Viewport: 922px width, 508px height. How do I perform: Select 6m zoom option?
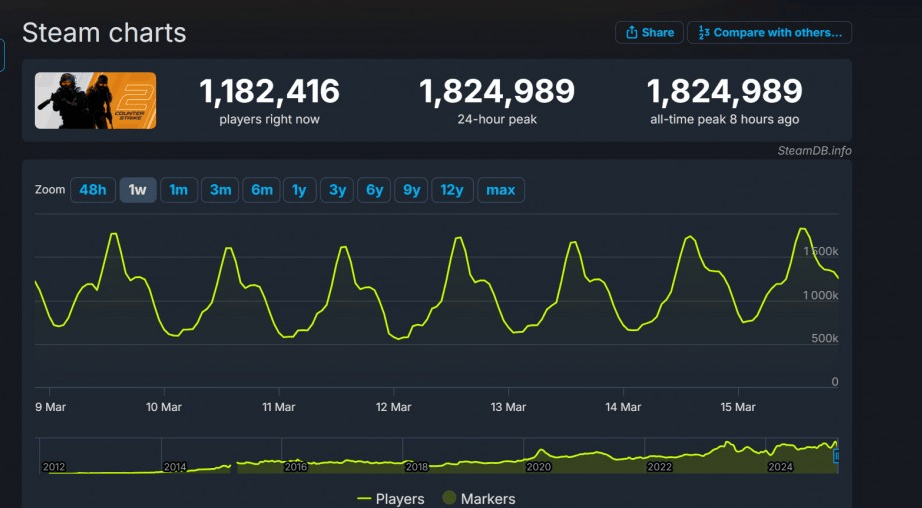tap(261, 190)
